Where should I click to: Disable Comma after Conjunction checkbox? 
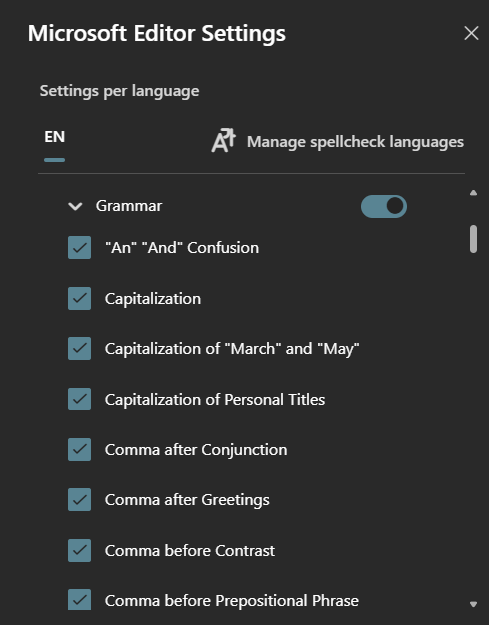tap(79, 449)
